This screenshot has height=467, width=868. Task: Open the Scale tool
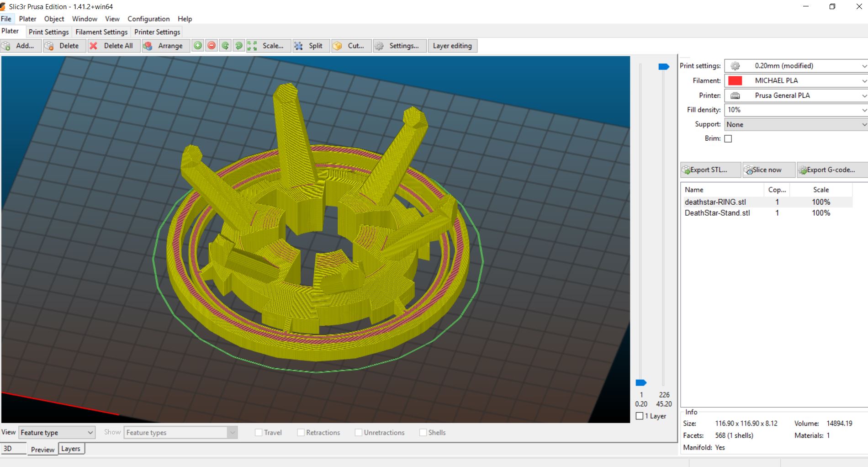[268, 46]
